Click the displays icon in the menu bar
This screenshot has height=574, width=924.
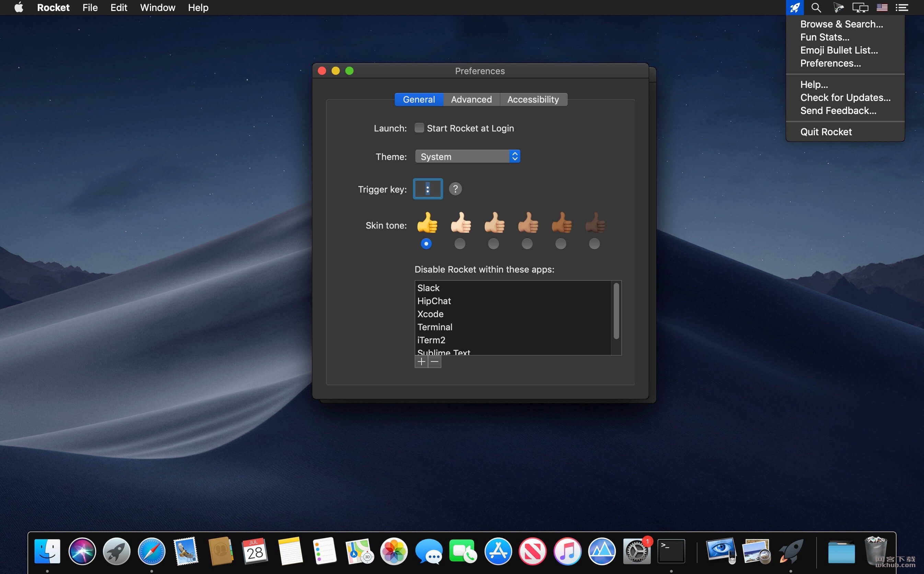860,8
